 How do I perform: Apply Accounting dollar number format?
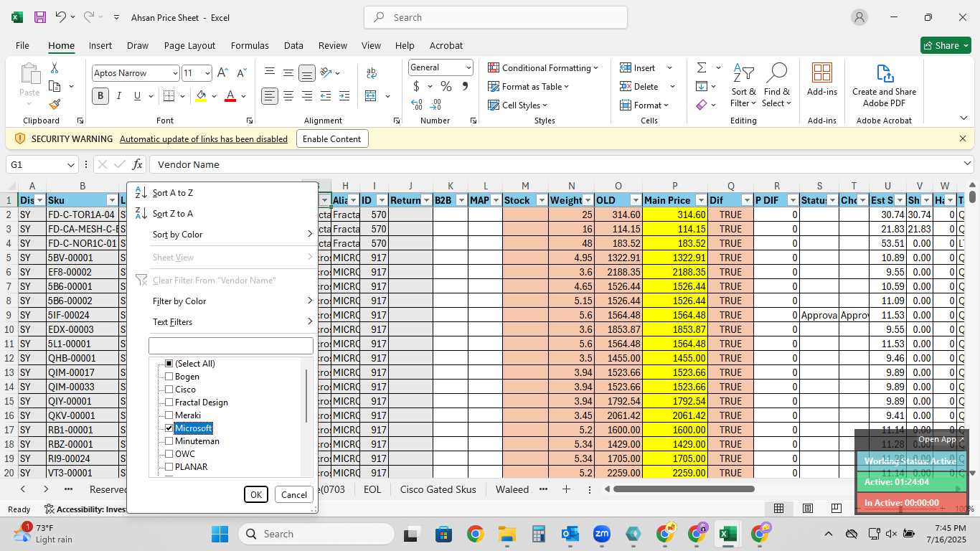pyautogui.click(x=416, y=86)
